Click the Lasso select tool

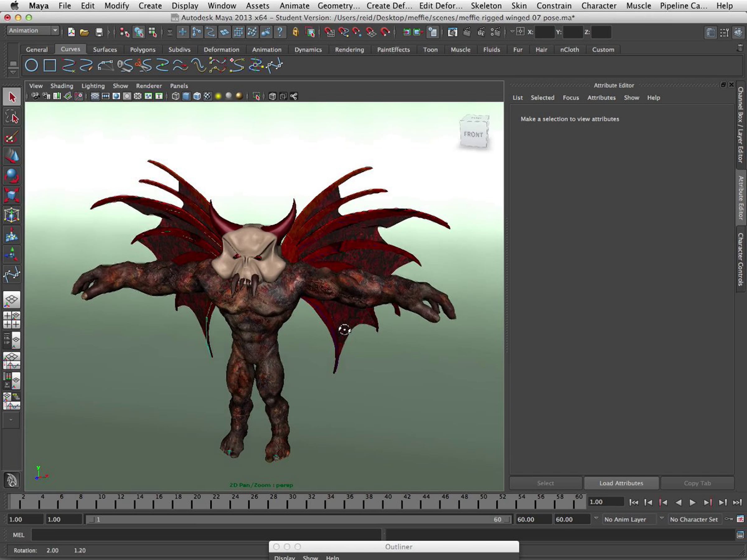[x=12, y=117]
